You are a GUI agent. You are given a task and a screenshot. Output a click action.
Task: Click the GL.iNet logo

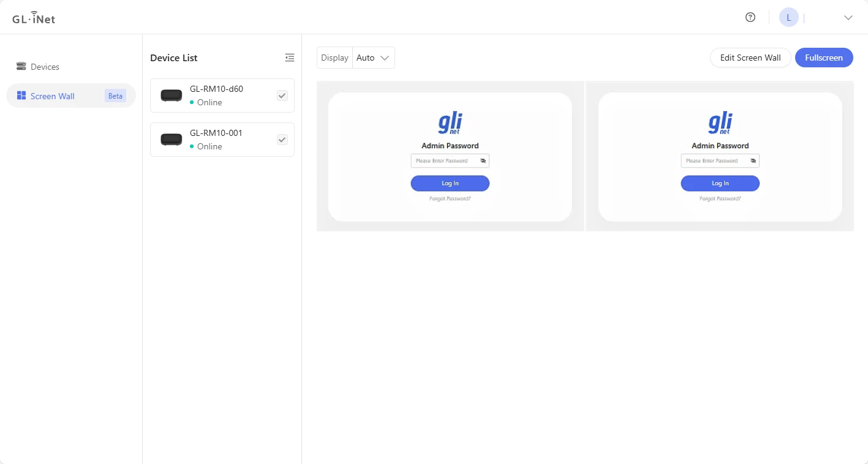tap(34, 18)
